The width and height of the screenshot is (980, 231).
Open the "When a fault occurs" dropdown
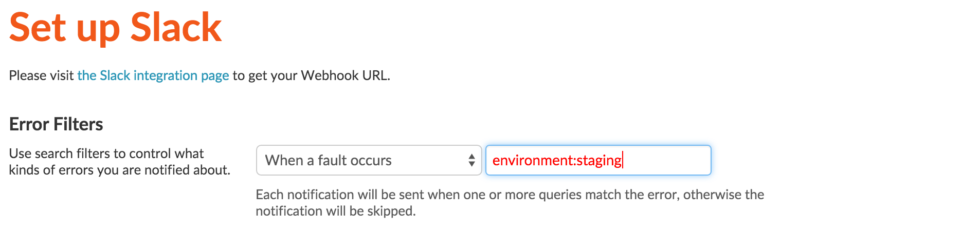point(368,160)
